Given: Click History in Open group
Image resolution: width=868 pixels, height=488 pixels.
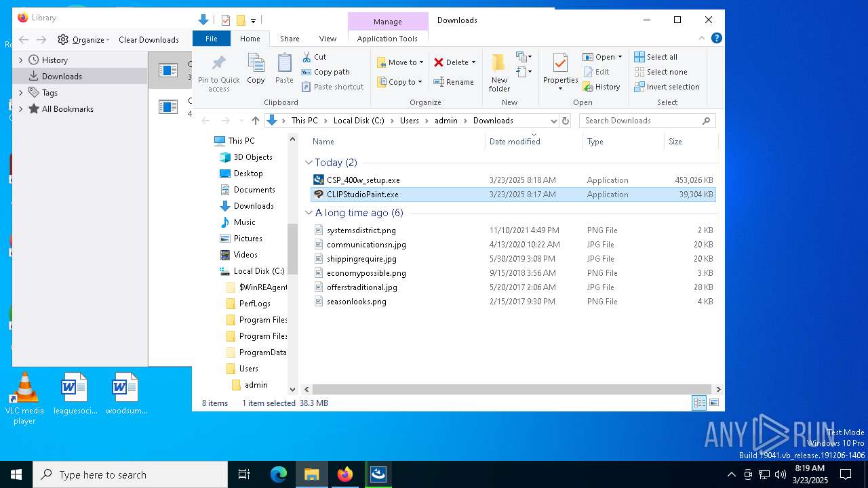Looking at the screenshot, I should pyautogui.click(x=601, y=87).
